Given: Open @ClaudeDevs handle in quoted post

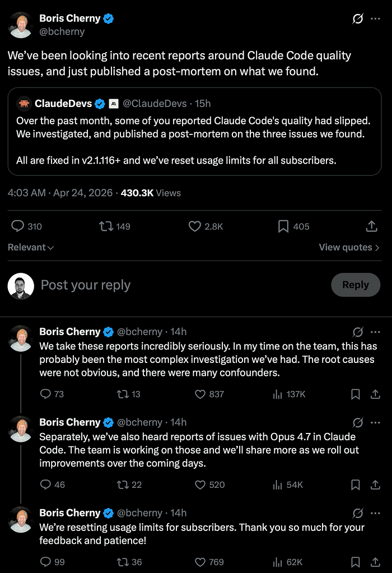Looking at the screenshot, I should tap(155, 104).
